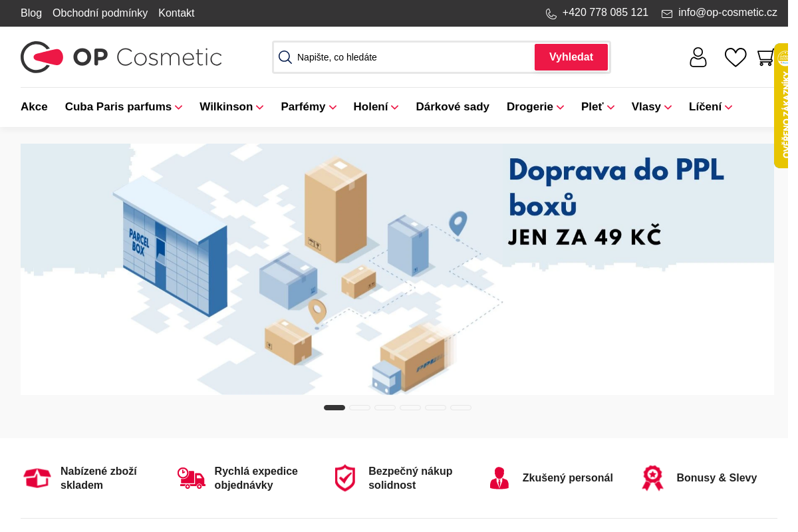Open Obchodní podmínky link
Image resolution: width=798 pixels, height=532 pixels.
pos(100,13)
